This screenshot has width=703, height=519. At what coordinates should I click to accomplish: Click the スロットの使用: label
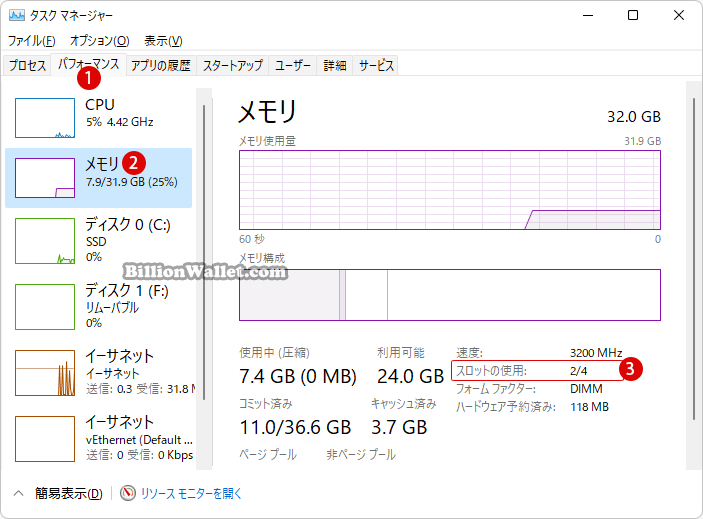491,371
